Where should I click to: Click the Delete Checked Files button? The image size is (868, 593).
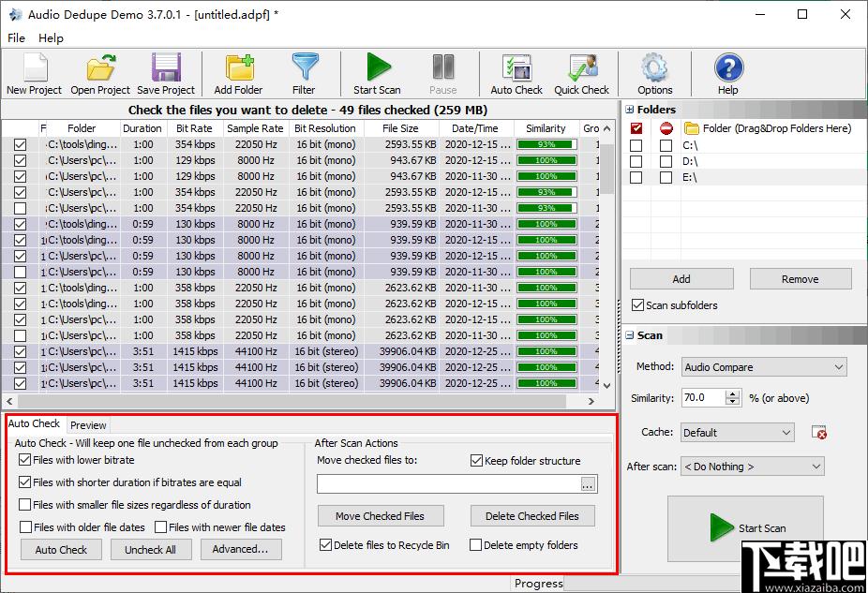(532, 516)
